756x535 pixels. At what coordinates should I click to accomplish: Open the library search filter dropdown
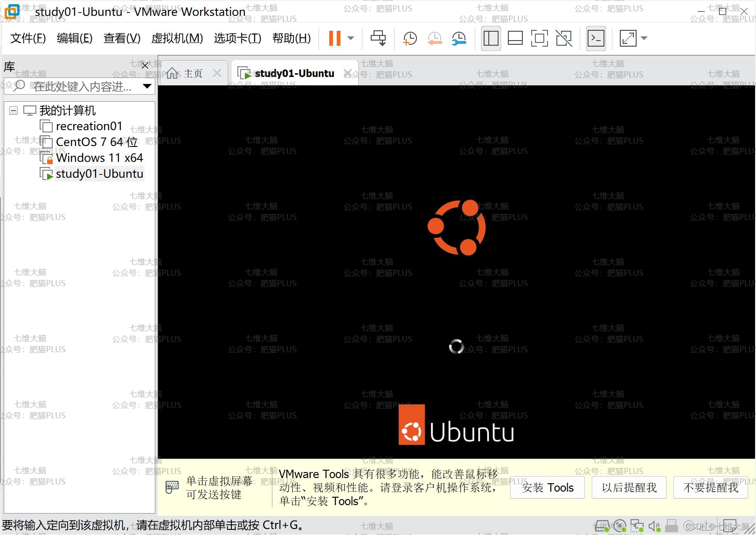pos(147,86)
